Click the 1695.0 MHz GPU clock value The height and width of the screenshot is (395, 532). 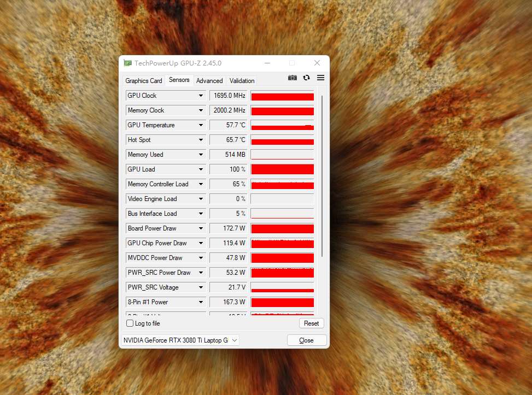pyautogui.click(x=229, y=96)
